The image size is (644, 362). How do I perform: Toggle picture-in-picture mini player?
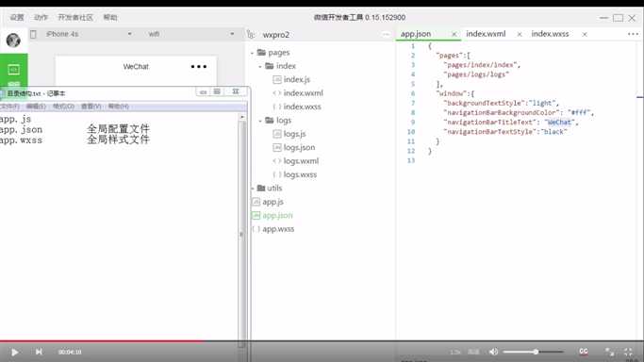[x=609, y=352]
